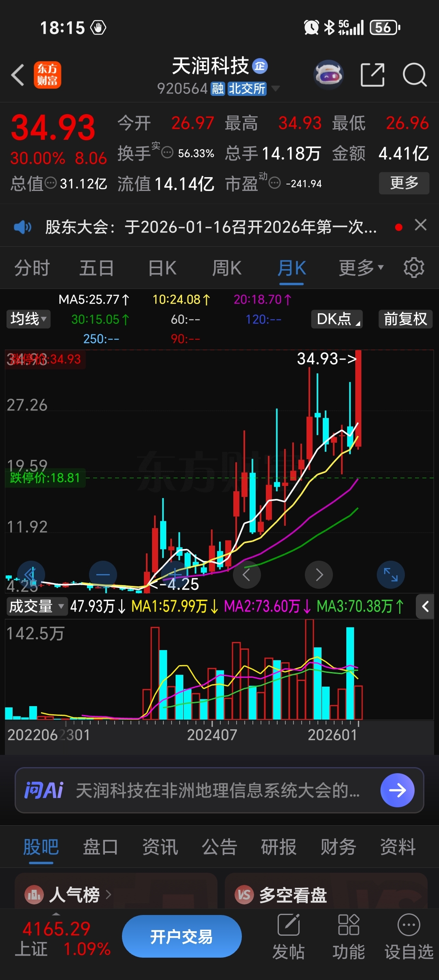Open the 资讯 tab
Screen dimensions: 439x980
click(x=160, y=847)
